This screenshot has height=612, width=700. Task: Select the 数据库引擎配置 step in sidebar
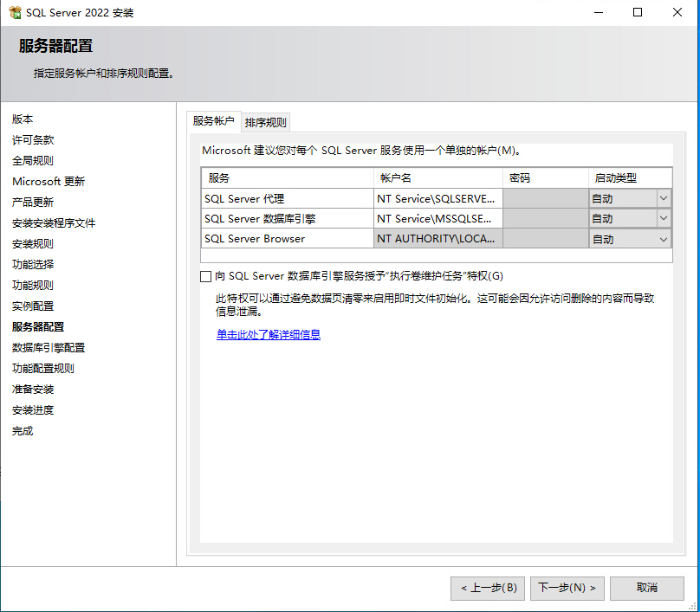click(x=49, y=348)
